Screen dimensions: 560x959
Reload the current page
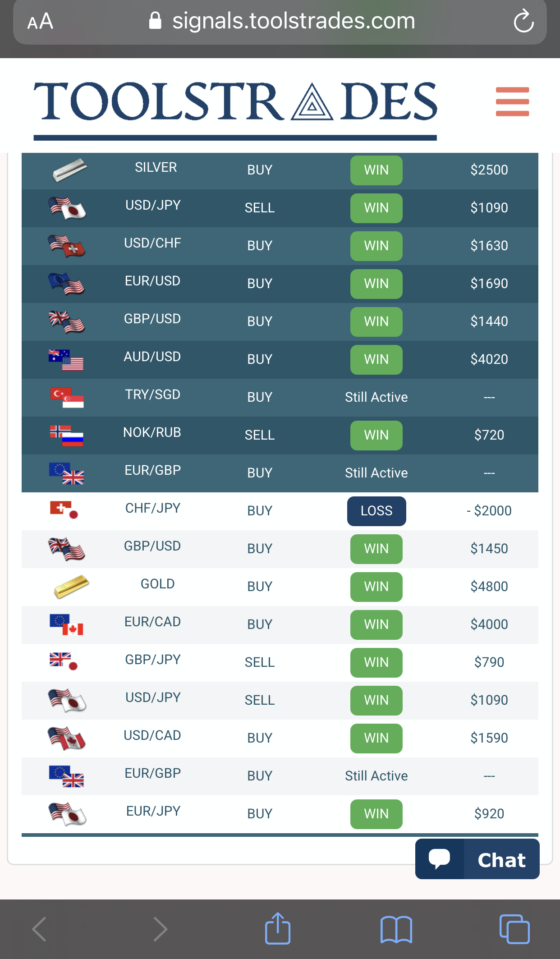click(523, 21)
